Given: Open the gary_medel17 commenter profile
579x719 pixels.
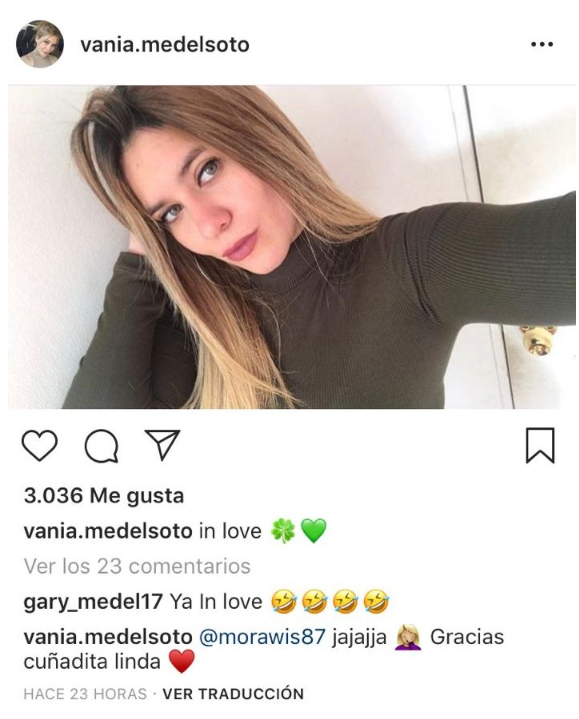Looking at the screenshot, I should (x=93, y=602).
